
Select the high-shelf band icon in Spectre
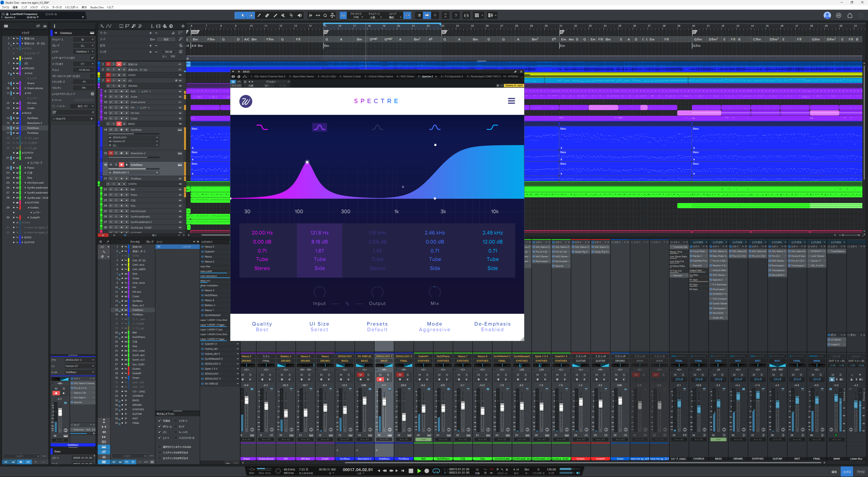tap(492, 127)
